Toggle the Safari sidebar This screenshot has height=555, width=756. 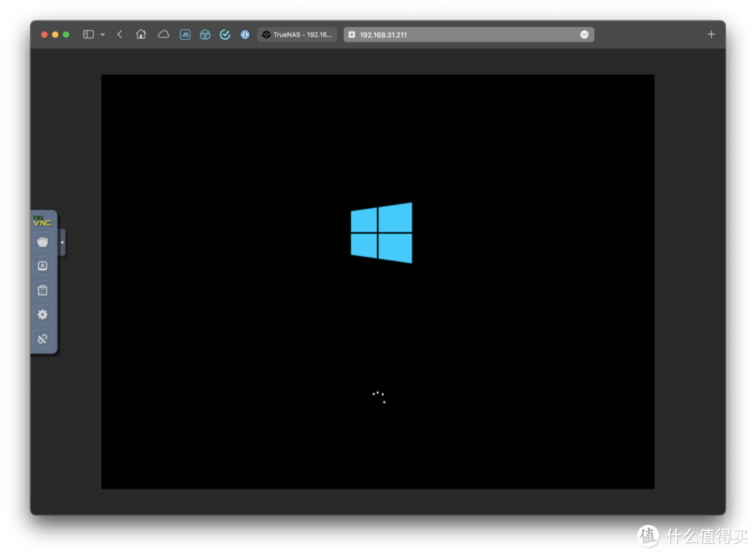[x=88, y=34]
